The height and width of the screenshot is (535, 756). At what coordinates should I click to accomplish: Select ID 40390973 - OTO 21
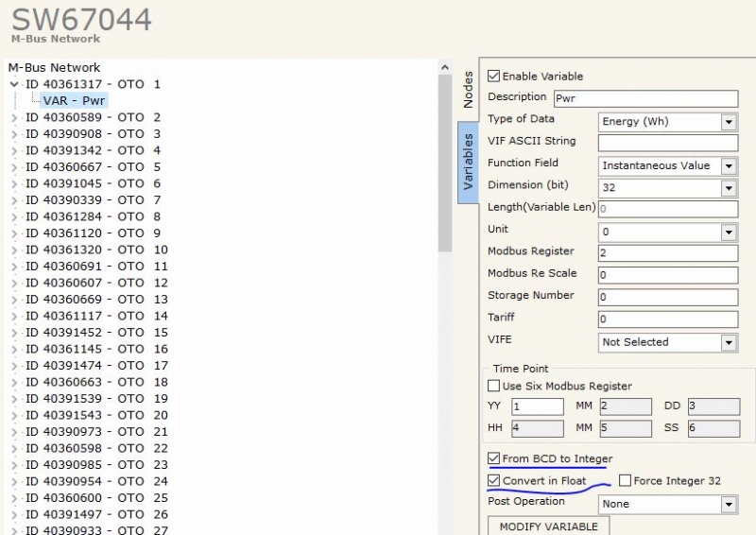click(96, 432)
